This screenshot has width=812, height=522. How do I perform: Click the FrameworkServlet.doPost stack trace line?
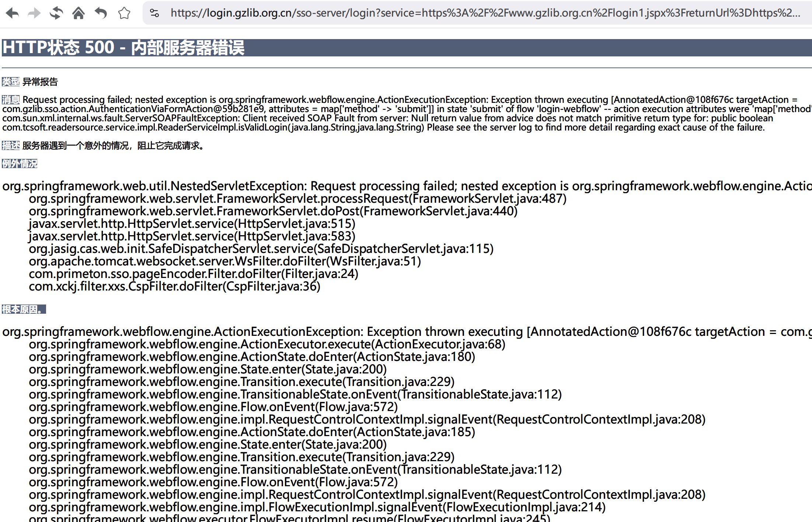[x=273, y=211]
